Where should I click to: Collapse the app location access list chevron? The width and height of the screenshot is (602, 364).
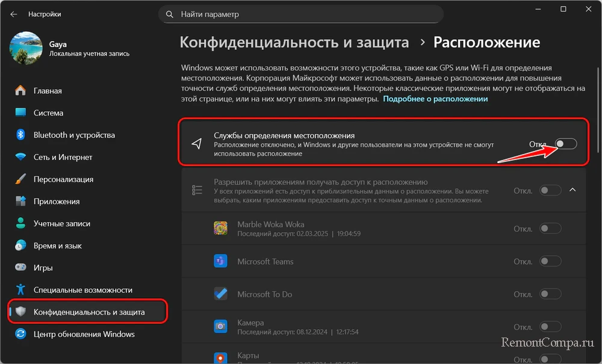tap(573, 190)
